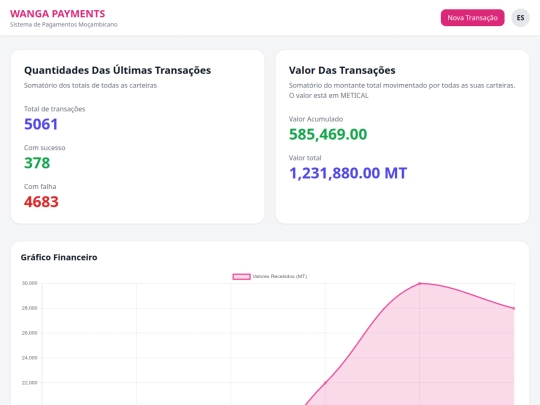Select the Valores Recebidos (MT) legend label

click(x=280, y=277)
